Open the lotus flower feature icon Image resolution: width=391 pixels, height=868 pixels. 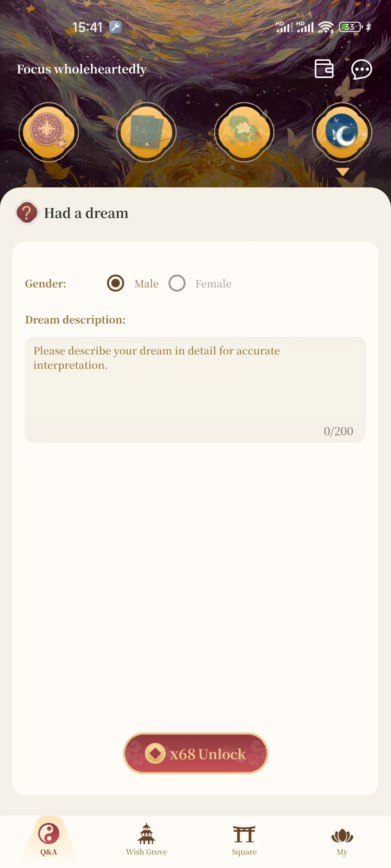coord(244,132)
